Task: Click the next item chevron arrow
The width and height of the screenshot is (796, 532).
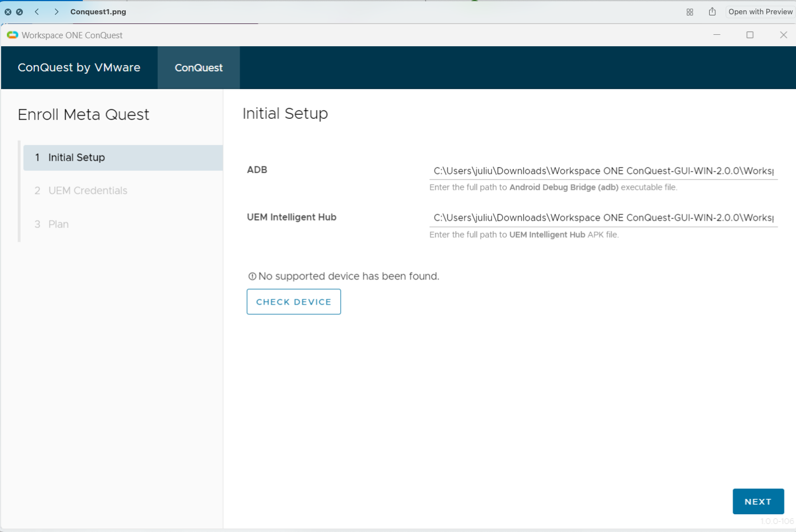Action: [x=56, y=12]
